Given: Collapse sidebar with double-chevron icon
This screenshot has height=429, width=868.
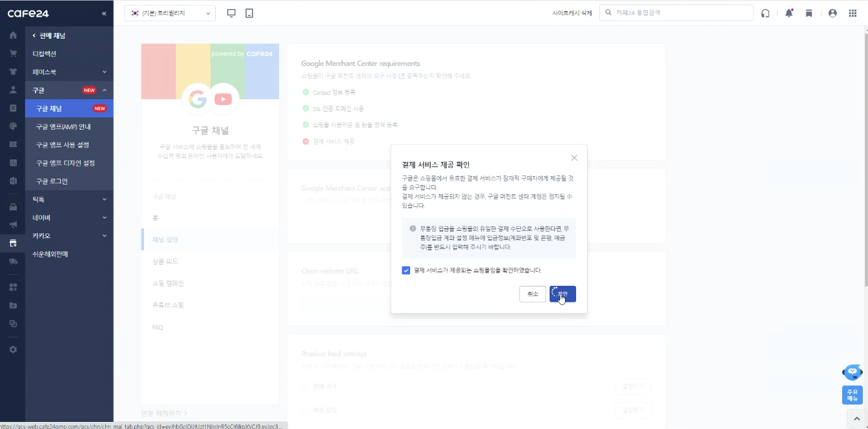Looking at the screenshot, I should [104, 13].
